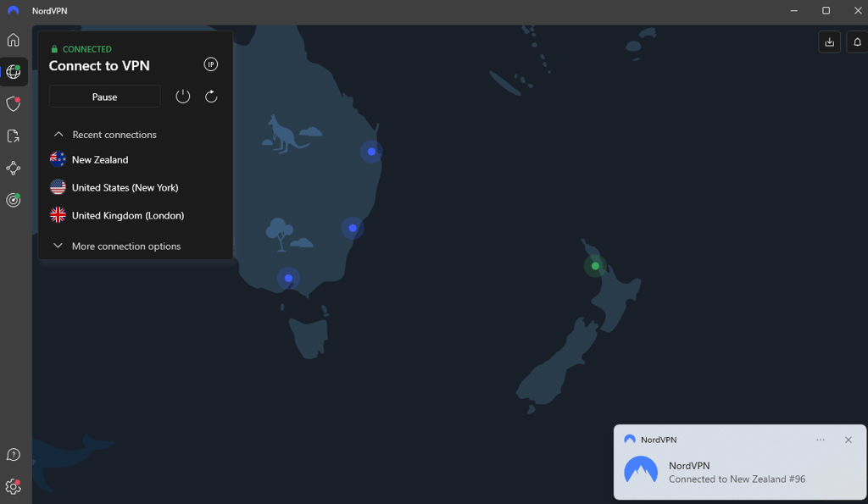Click the New Zealand flag icon

coord(58,159)
